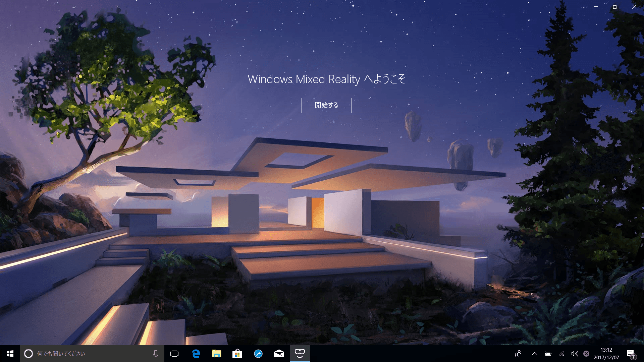Expand hidden system tray icons
Viewport: 644px width, 362px height.
(535, 353)
